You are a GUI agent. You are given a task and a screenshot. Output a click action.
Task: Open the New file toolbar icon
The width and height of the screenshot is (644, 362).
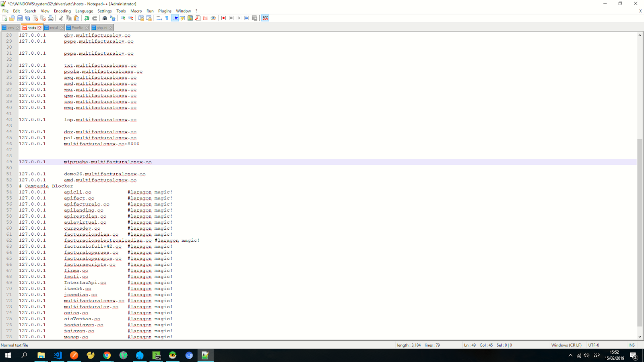[x=4, y=18]
